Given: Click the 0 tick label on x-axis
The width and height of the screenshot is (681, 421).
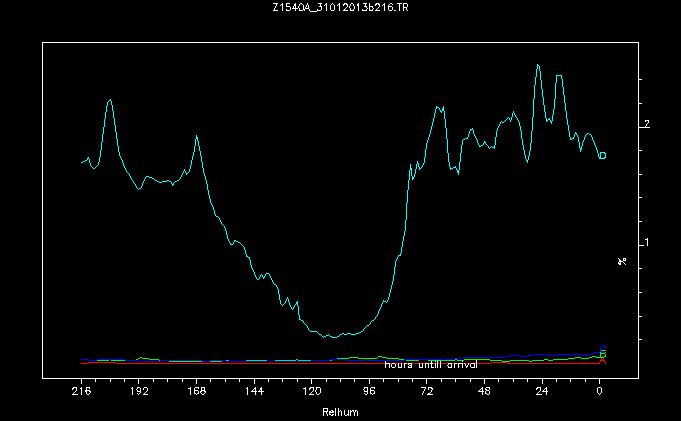Looking at the screenshot, I should [600, 393].
